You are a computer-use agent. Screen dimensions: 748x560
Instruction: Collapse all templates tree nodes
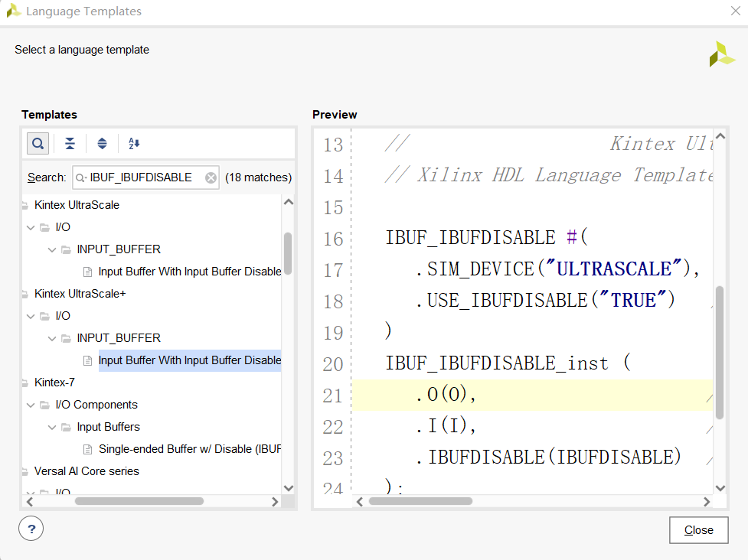70,144
